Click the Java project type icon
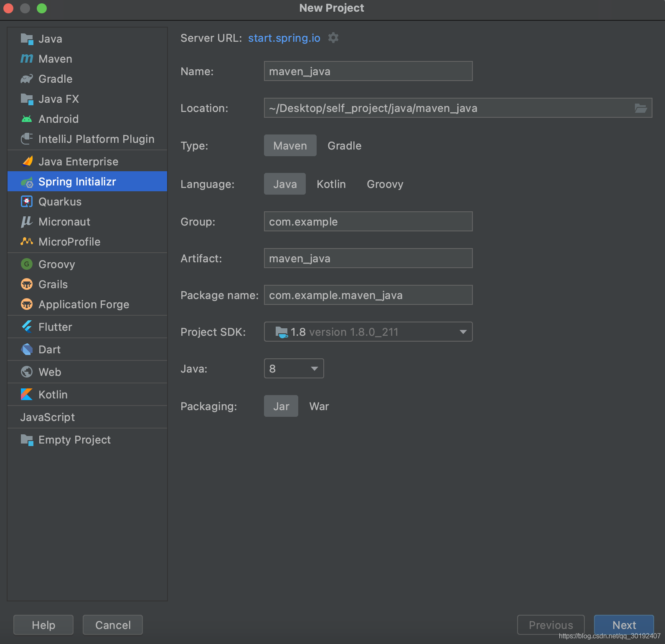Screen dimensions: 665x644 [x=27, y=39]
